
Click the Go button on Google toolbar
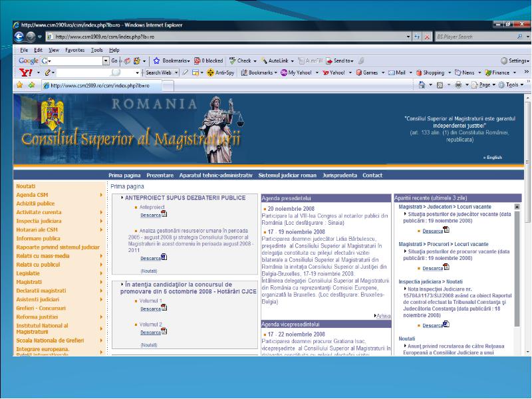click(x=114, y=61)
